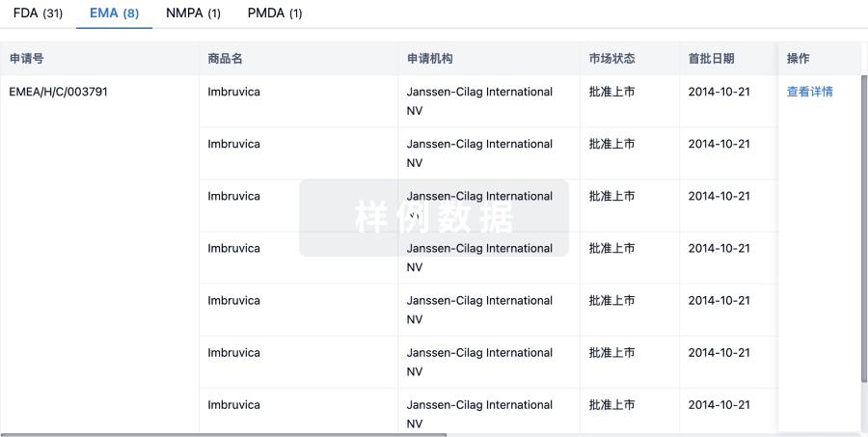Click the 首批日期 column header
Image resolution: width=868 pixels, height=437 pixels.
(x=711, y=59)
